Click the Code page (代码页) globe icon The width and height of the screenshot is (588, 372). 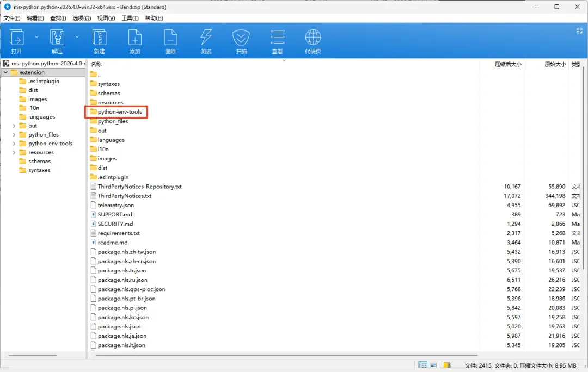tap(313, 41)
